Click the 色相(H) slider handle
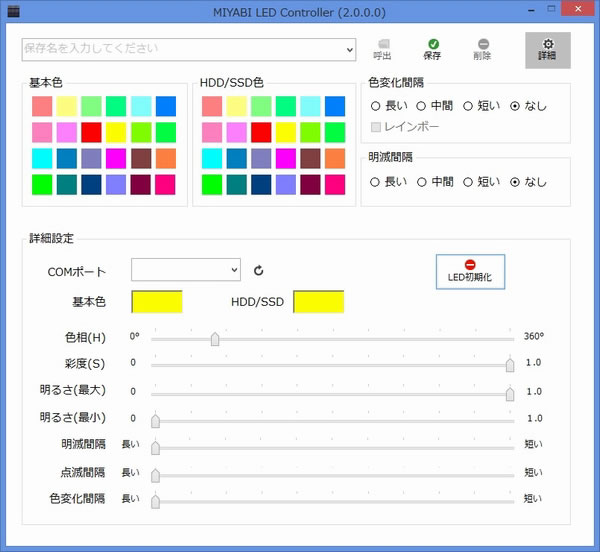This screenshot has width=600, height=552. click(215, 338)
